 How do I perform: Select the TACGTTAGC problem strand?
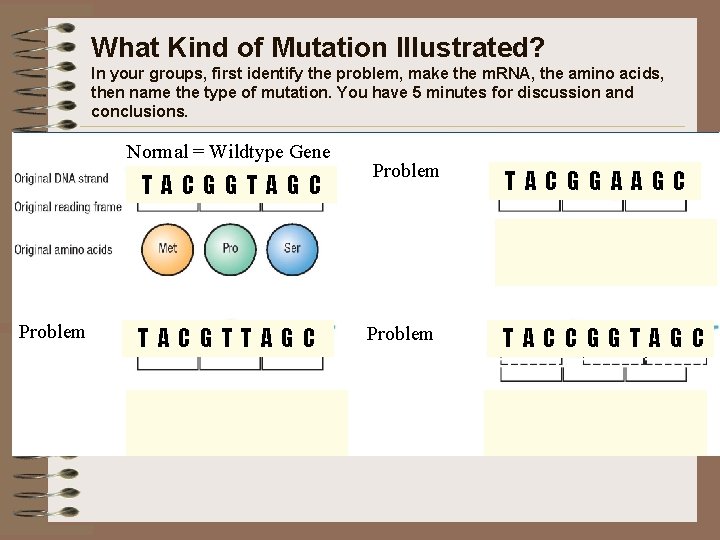(x=227, y=338)
